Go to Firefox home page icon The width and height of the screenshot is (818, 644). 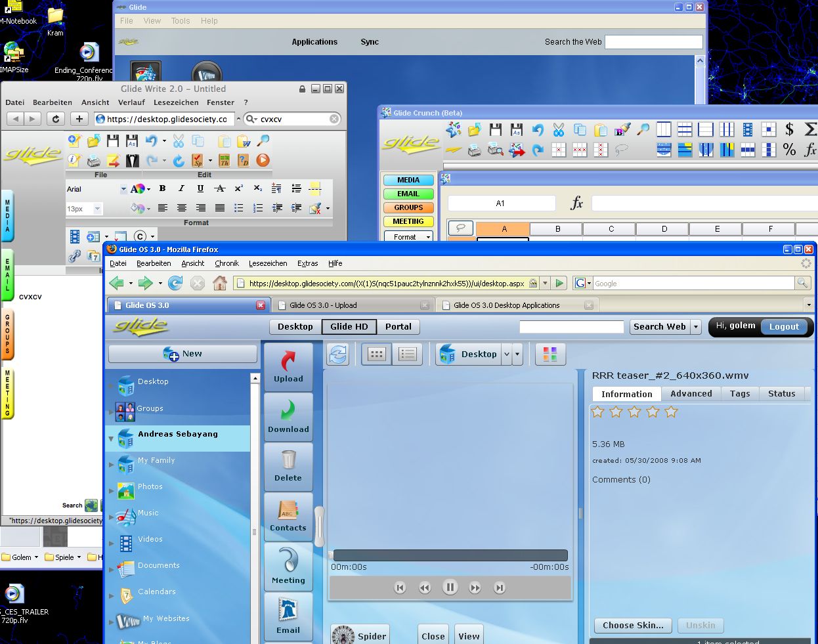(220, 283)
